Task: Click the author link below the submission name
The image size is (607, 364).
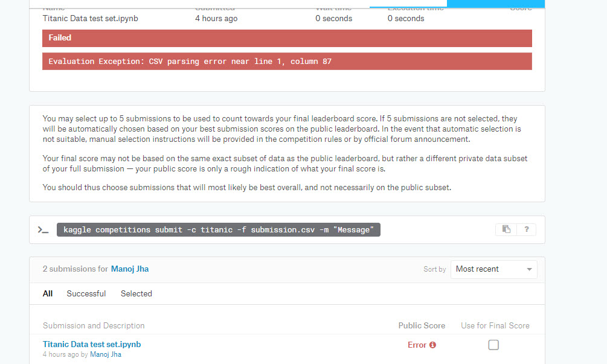Action: pyautogui.click(x=106, y=354)
